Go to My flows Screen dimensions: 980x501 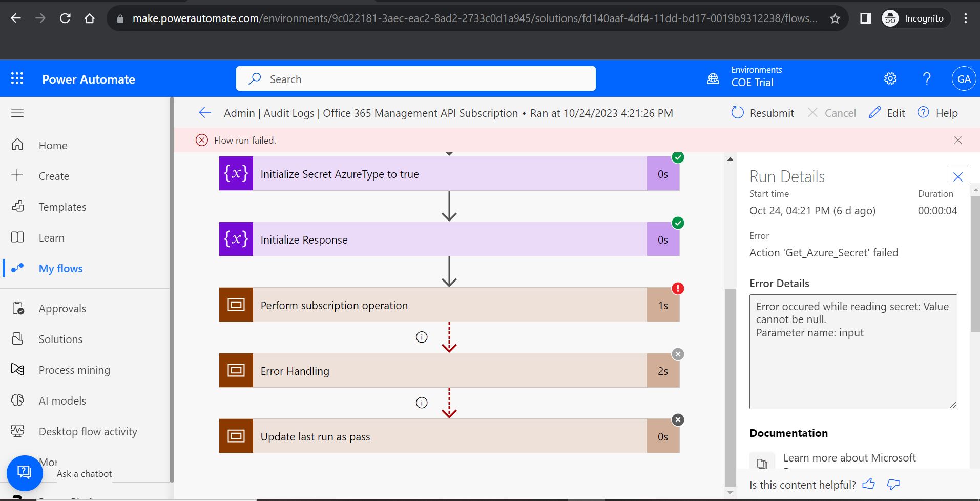tap(60, 268)
